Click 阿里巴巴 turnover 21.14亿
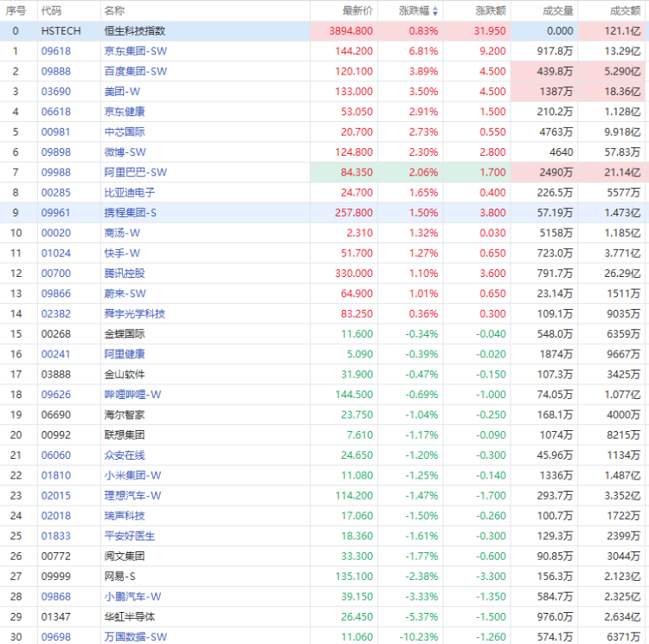 [x=622, y=172]
